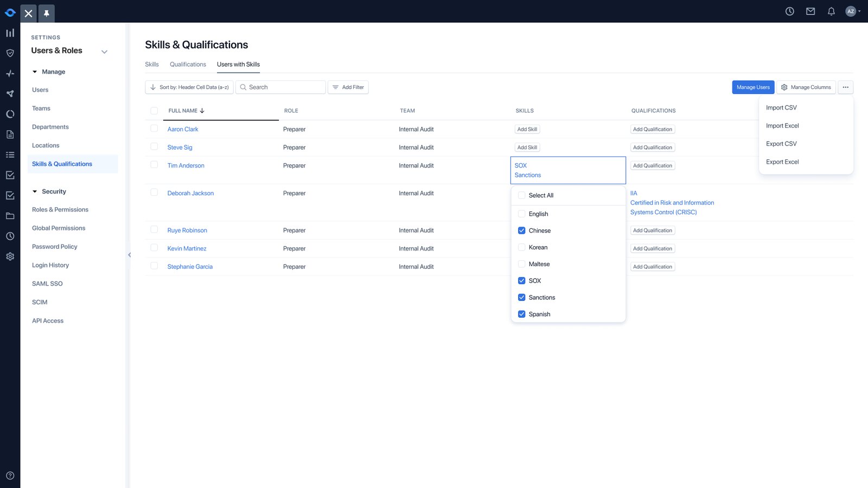Open the clock icon in left sidebar
The width and height of the screenshot is (868, 488).
(10, 236)
